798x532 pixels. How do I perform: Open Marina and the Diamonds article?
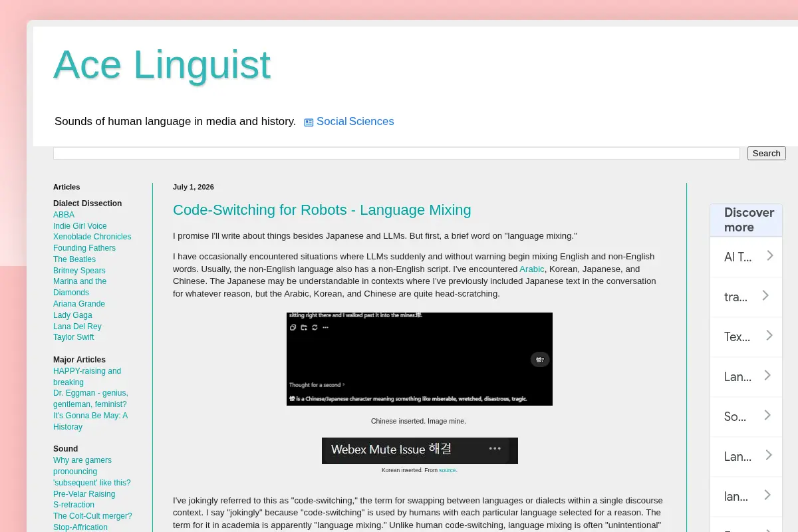[80, 287]
